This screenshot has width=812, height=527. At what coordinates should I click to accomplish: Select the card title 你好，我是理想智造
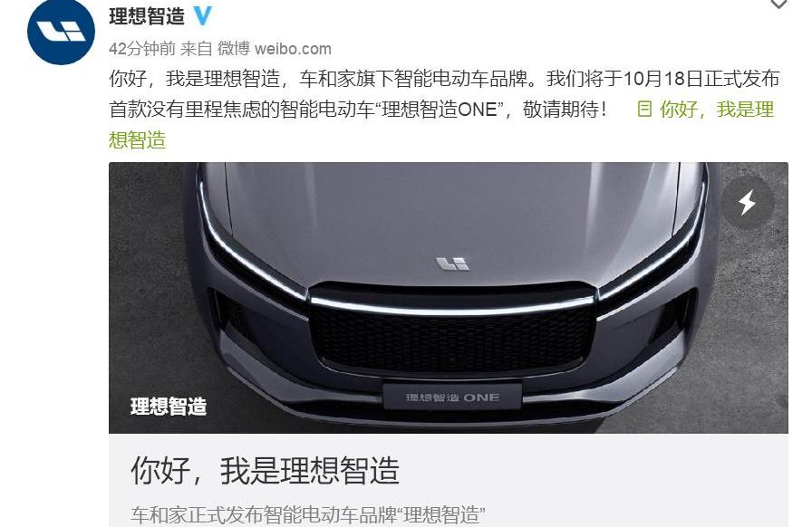(265, 470)
